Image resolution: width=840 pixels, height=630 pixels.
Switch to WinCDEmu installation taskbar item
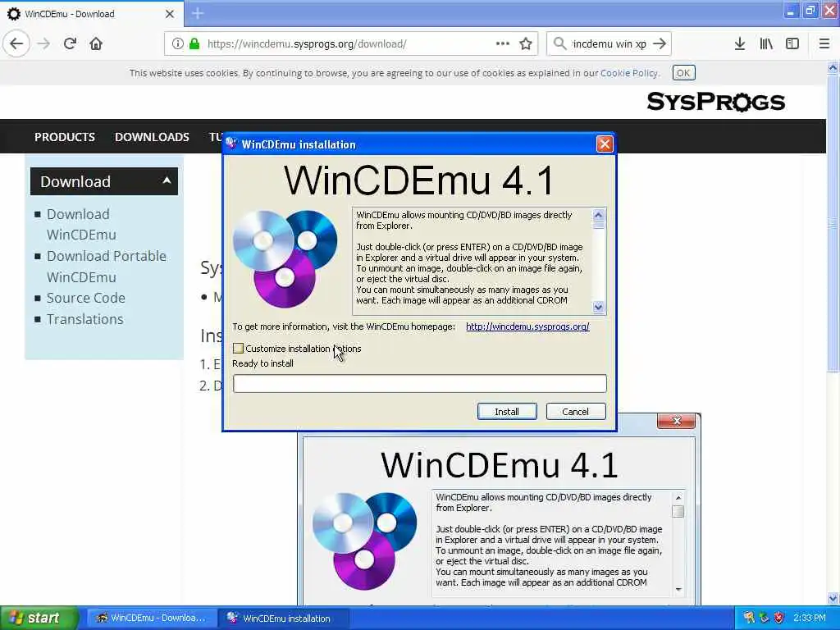coord(284,619)
